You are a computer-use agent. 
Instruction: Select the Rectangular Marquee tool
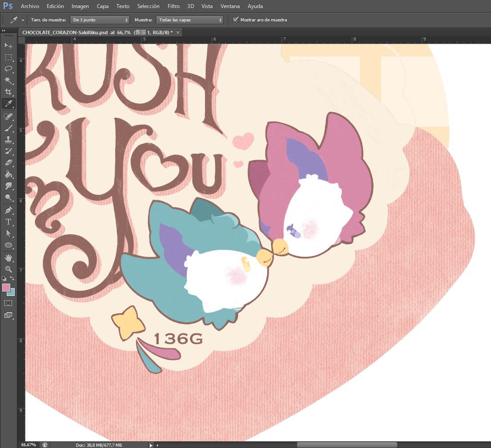[8, 57]
